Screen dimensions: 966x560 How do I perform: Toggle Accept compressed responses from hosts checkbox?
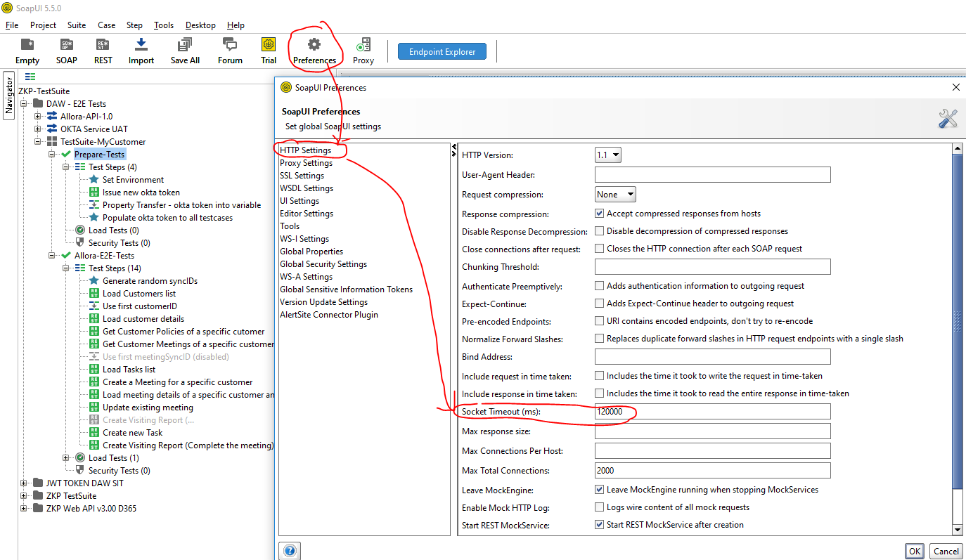(600, 214)
